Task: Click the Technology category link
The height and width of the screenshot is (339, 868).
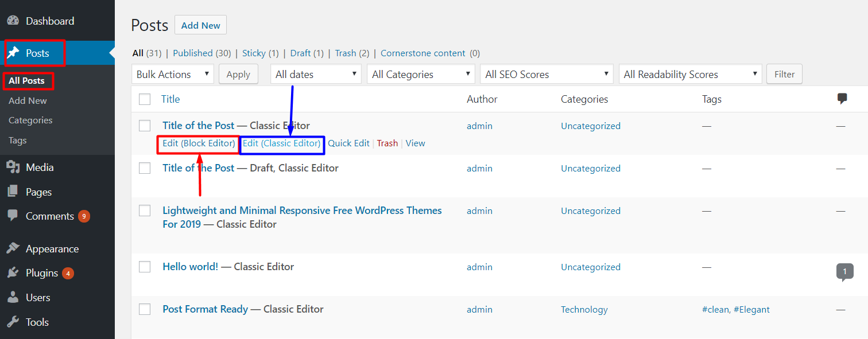Action: coord(584,309)
